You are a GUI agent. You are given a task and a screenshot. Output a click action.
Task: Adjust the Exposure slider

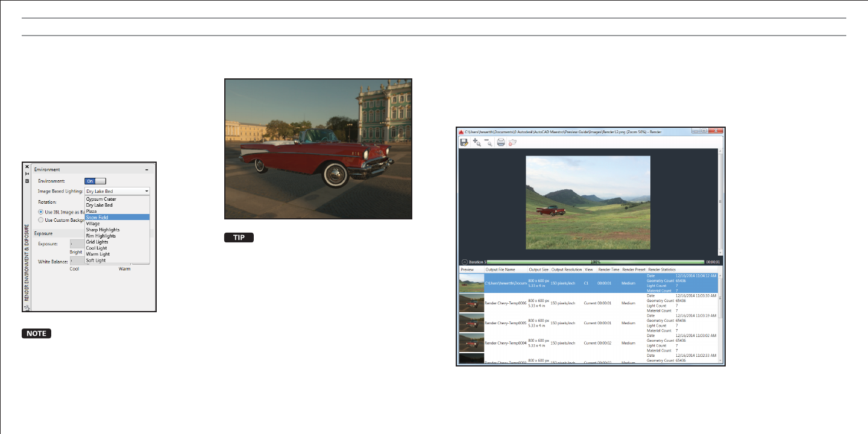coord(77,244)
